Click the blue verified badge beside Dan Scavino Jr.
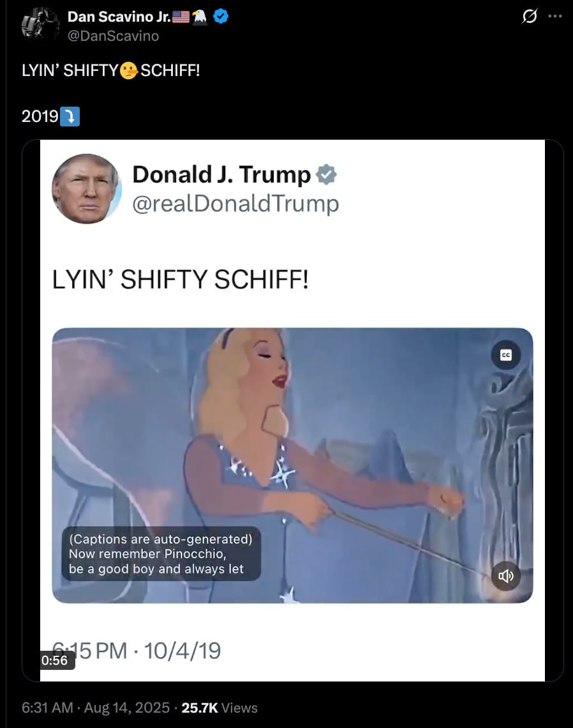 coord(220,17)
